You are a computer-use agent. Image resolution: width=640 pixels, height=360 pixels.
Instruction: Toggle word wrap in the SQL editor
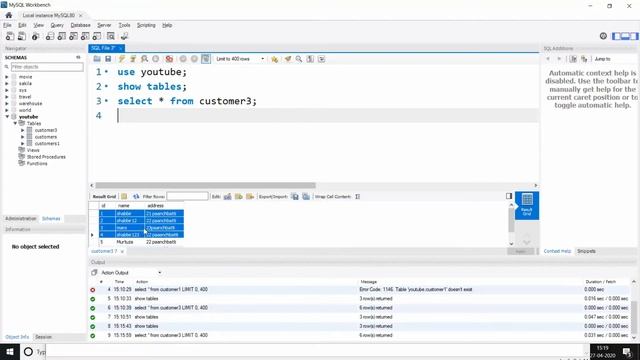(x=322, y=59)
